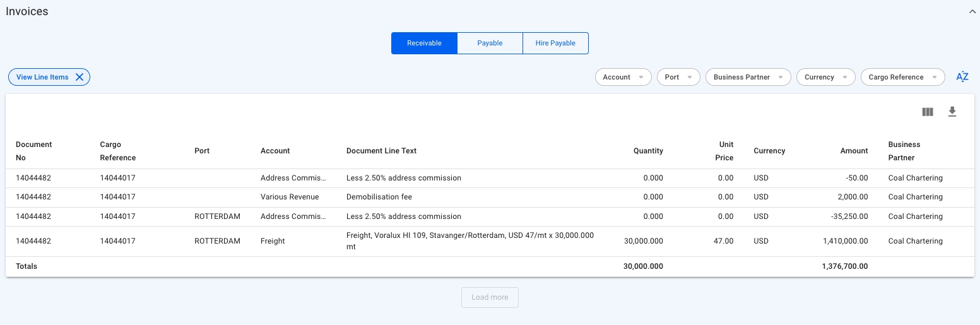Open the Port filter dropdown
The height and width of the screenshot is (325, 980).
[x=678, y=77]
